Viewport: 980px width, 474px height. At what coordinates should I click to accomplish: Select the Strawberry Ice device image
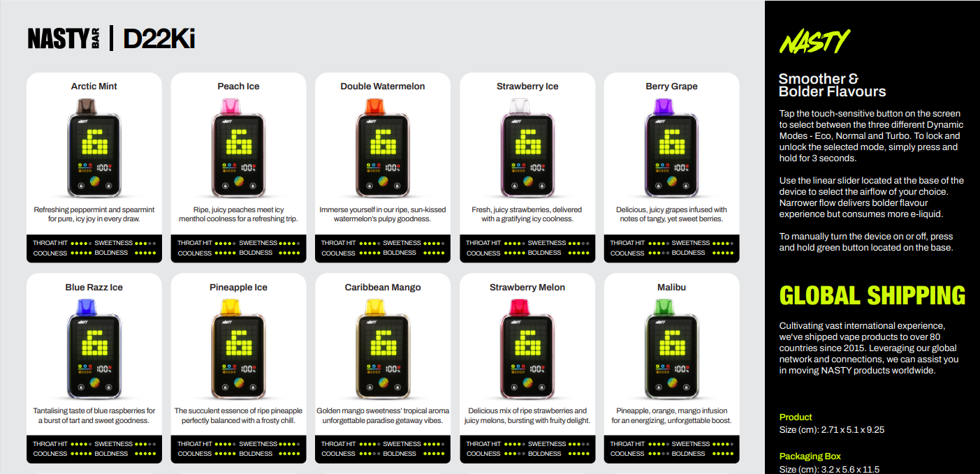click(x=527, y=148)
